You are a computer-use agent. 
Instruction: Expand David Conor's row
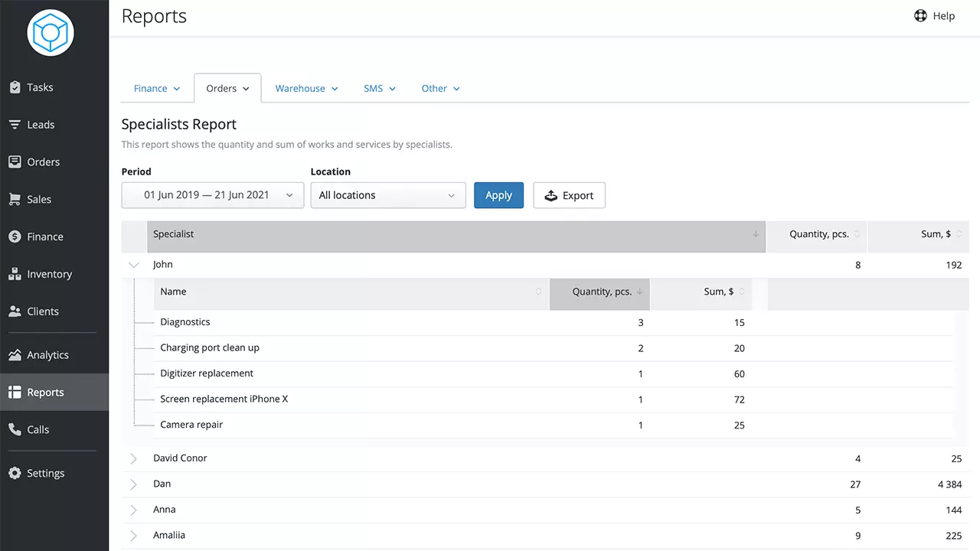coord(134,458)
